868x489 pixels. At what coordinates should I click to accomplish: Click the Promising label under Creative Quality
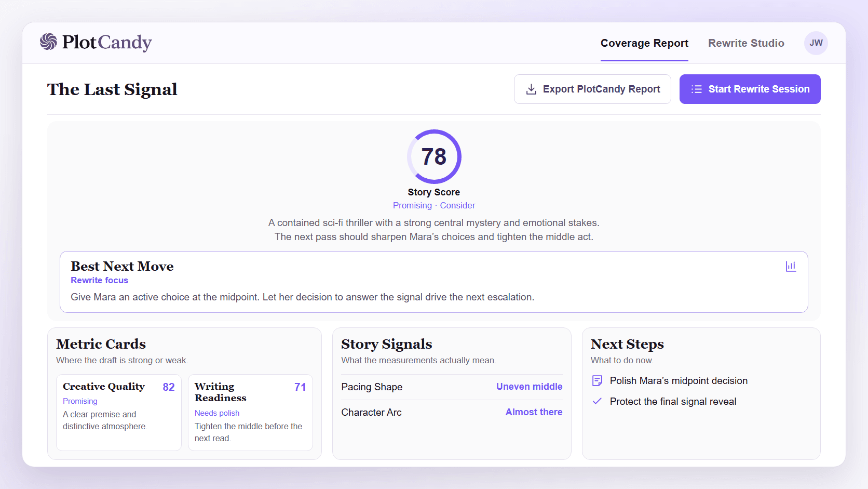click(x=80, y=401)
